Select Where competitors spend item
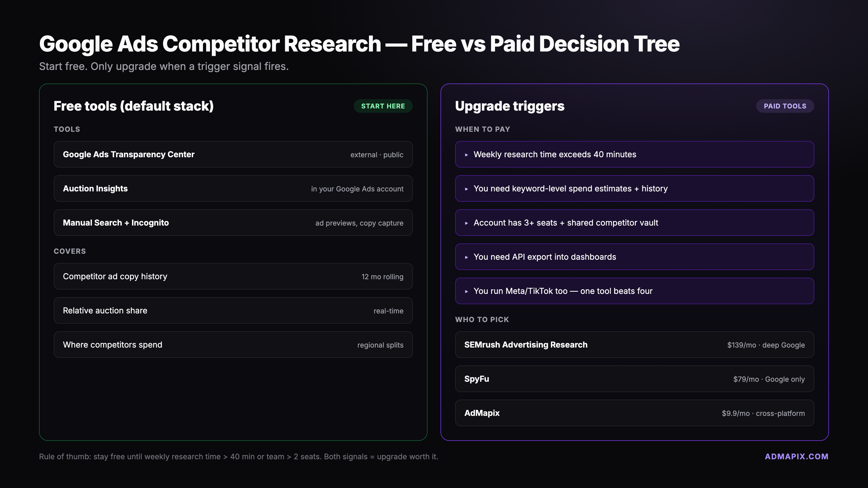 coord(233,345)
